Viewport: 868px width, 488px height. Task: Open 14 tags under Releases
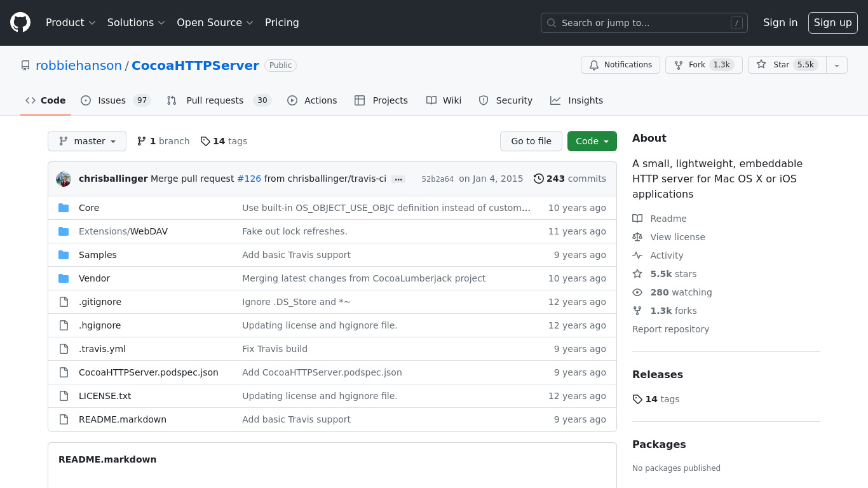point(656,399)
